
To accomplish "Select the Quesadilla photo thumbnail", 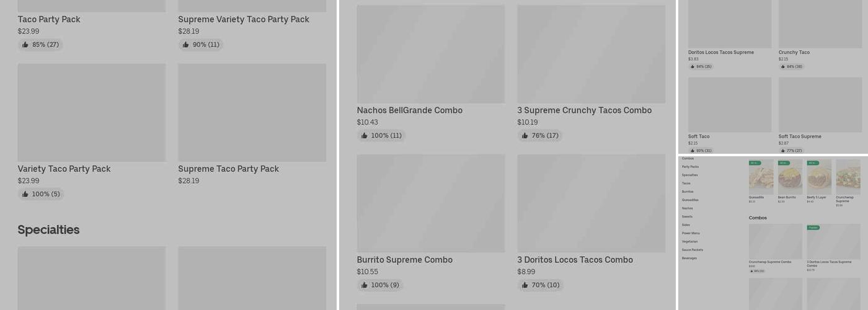I will click(761, 178).
